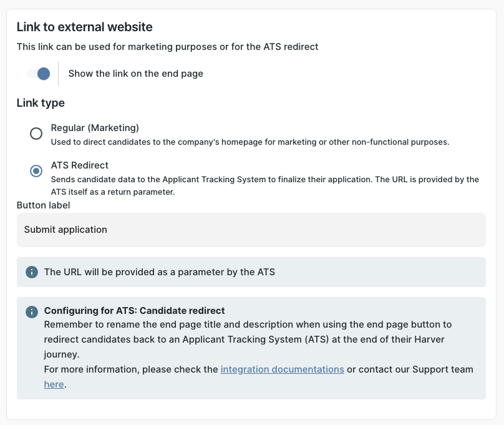504x425 pixels.
Task: Open the integration documentations link
Action: (x=282, y=369)
